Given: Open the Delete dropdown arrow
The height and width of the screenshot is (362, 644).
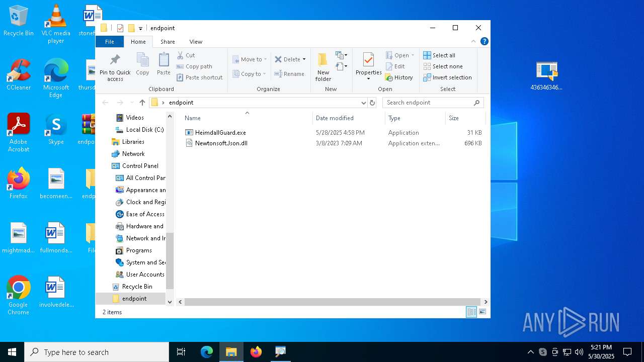Looking at the screenshot, I should click(x=304, y=59).
